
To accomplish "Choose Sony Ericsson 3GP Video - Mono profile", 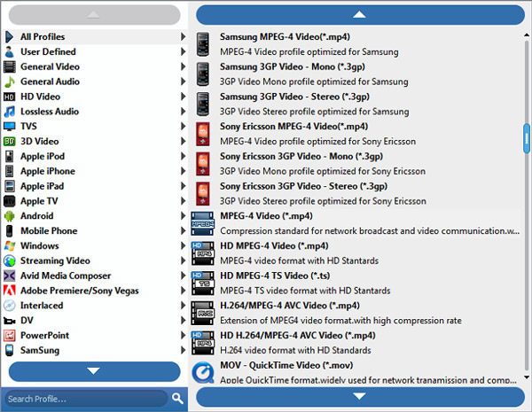I will pyautogui.click(x=356, y=163).
